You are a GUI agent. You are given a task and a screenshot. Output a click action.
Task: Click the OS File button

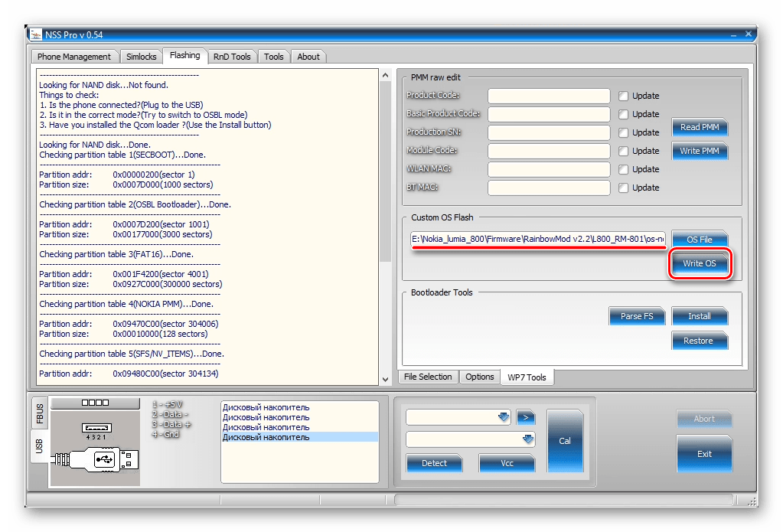(x=699, y=240)
